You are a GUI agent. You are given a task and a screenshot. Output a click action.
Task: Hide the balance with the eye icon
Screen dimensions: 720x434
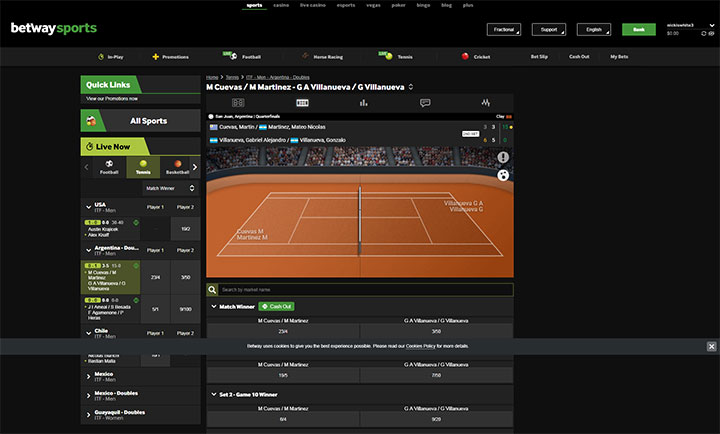pyautogui.click(x=711, y=34)
